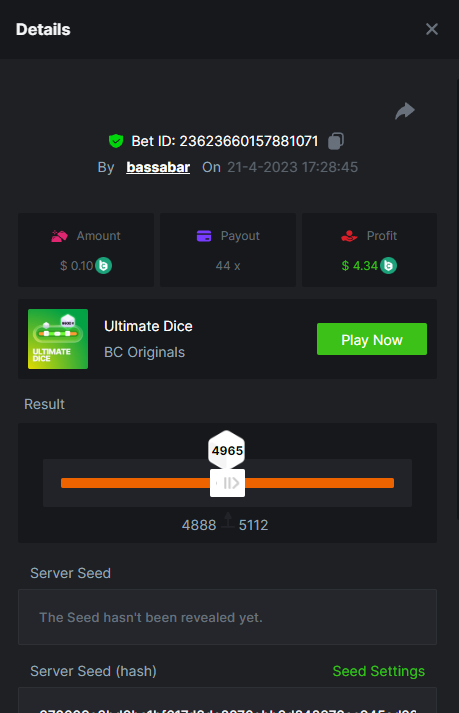Click the green verified shield icon

coord(116,141)
